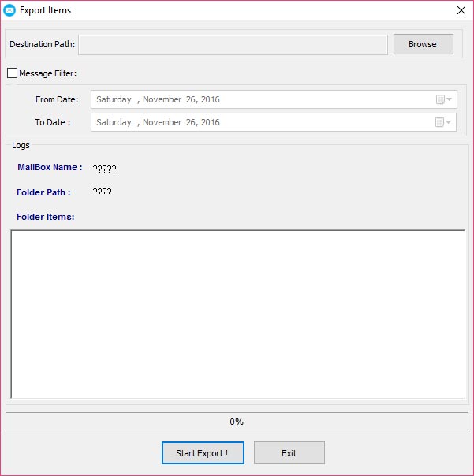Start the export with Start Export! button

click(203, 453)
